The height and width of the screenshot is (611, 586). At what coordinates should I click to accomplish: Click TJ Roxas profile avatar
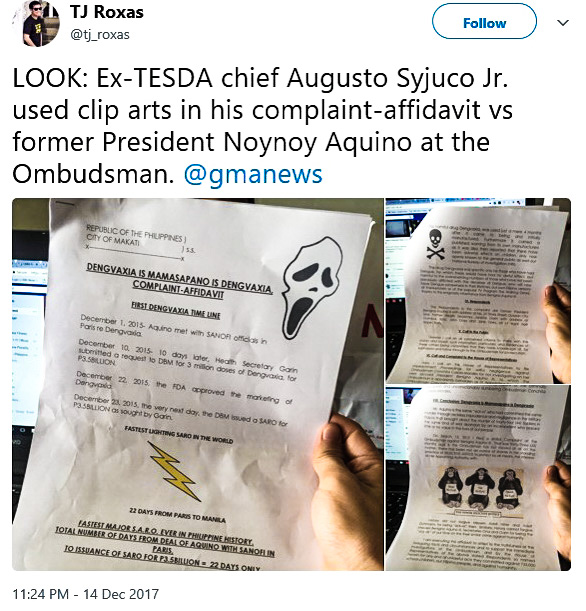tap(37, 23)
